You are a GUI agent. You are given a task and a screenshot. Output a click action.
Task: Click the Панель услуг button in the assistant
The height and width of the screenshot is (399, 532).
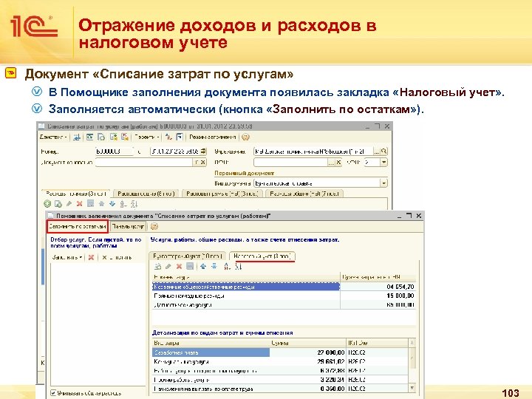[x=129, y=226]
